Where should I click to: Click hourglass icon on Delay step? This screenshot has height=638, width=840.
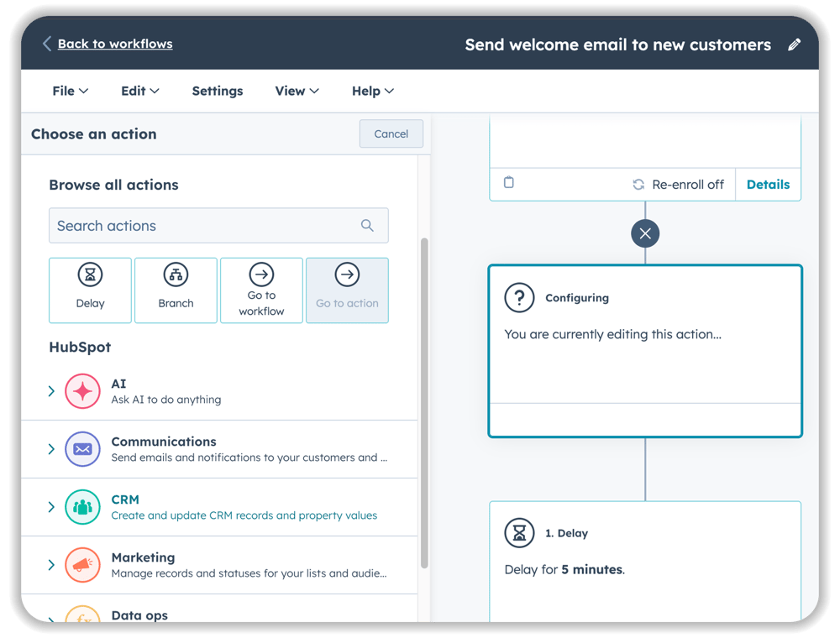(x=519, y=533)
